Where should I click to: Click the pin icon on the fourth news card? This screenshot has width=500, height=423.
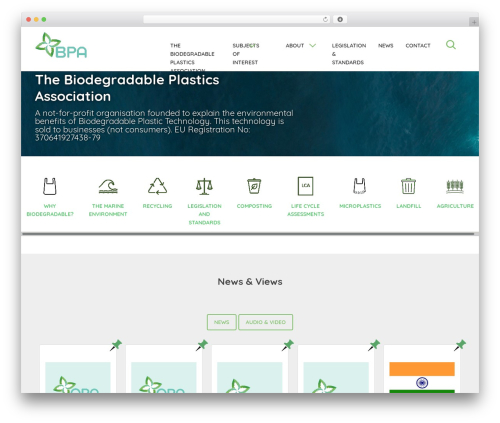click(x=374, y=345)
